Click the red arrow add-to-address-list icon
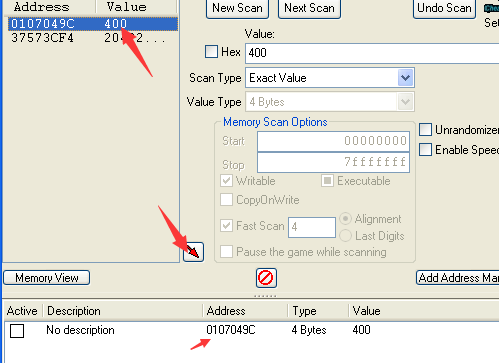 (x=193, y=252)
